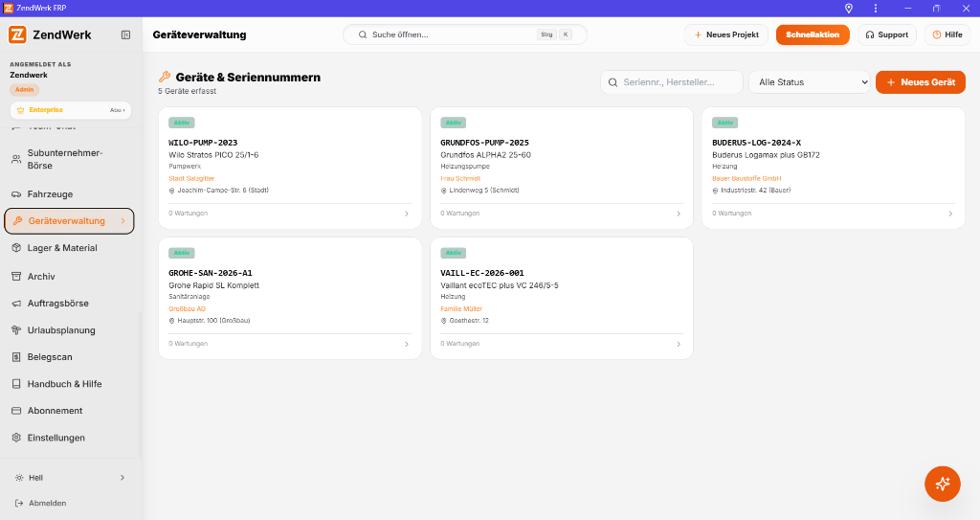Click the Schnellaktion button
The height and width of the screenshot is (520, 980).
pos(813,35)
